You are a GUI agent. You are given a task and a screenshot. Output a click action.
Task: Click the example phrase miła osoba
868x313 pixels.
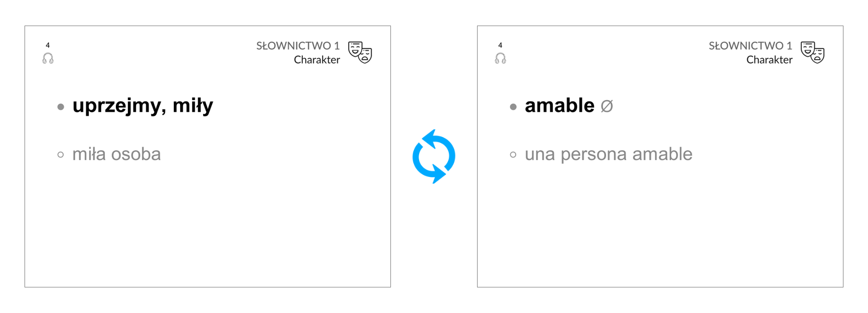click(116, 154)
